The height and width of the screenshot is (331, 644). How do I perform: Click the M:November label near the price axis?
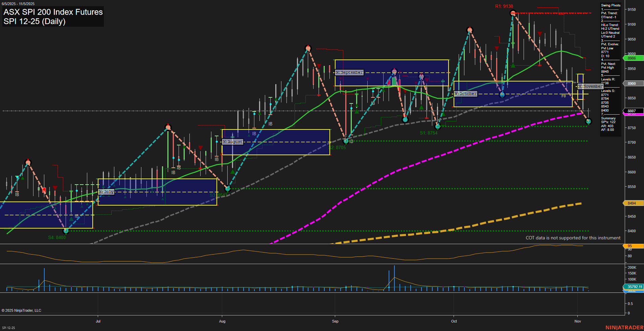click(590, 87)
